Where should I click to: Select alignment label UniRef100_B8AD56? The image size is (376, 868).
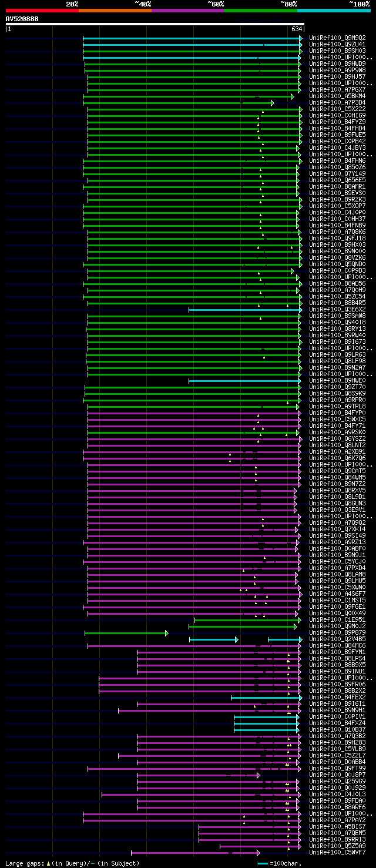(x=337, y=284)
